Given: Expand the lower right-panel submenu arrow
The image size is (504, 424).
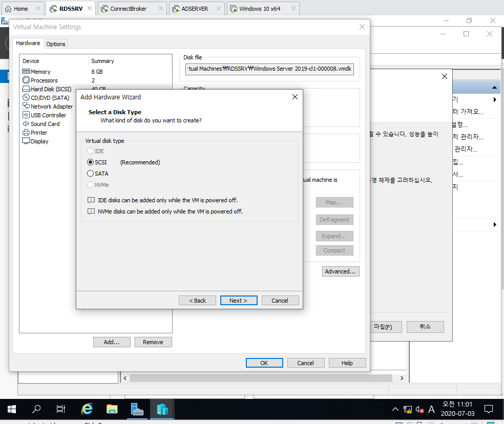Looking at the screenshot, I should (495, 224).
